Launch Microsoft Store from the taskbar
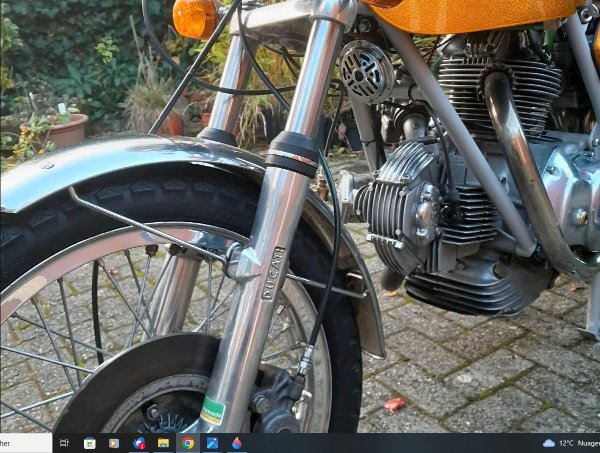 (x=89, y=443)
